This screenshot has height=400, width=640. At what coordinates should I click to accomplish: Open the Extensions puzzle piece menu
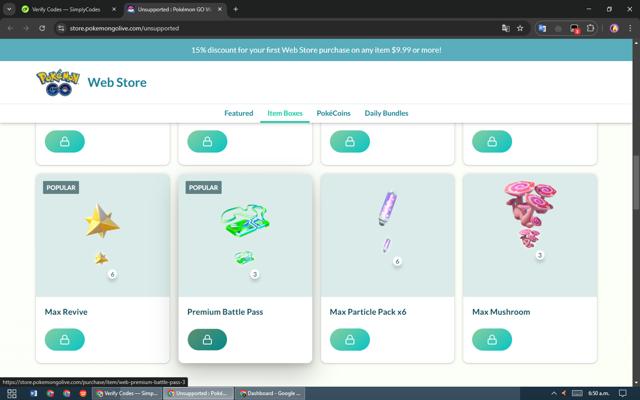coord(590,28)
